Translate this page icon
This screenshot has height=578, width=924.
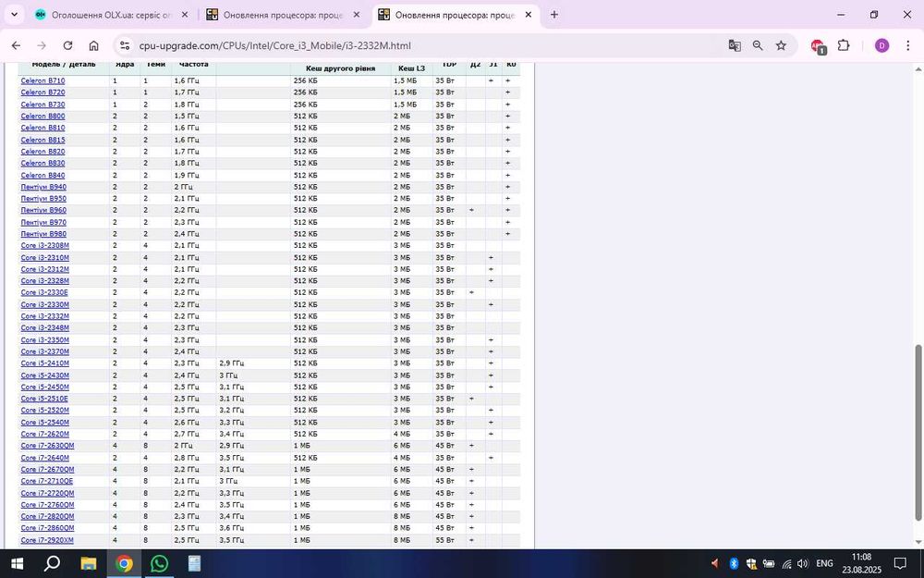pos(735,45)
